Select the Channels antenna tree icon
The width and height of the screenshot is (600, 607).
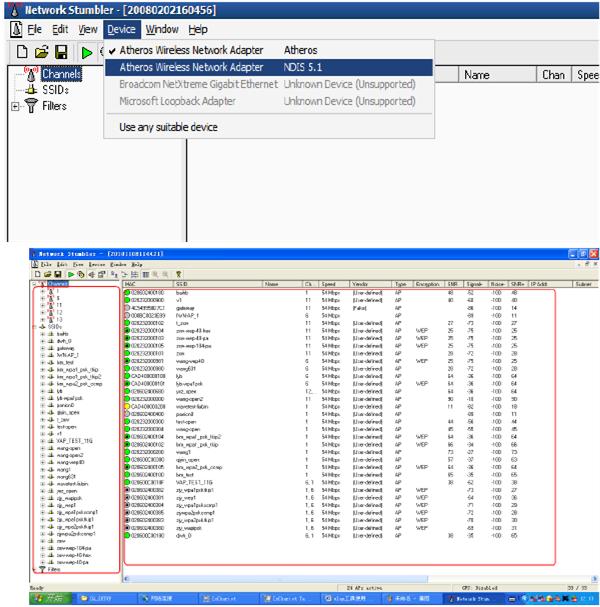tap(31, 74)
